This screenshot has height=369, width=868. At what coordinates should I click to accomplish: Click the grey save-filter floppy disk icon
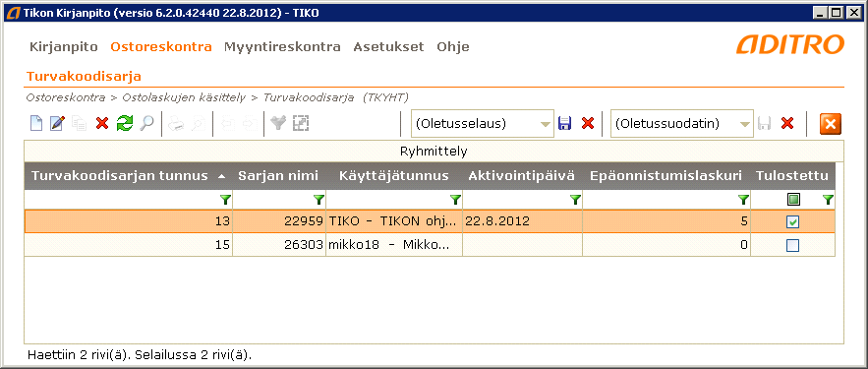(x=765, y=124)
